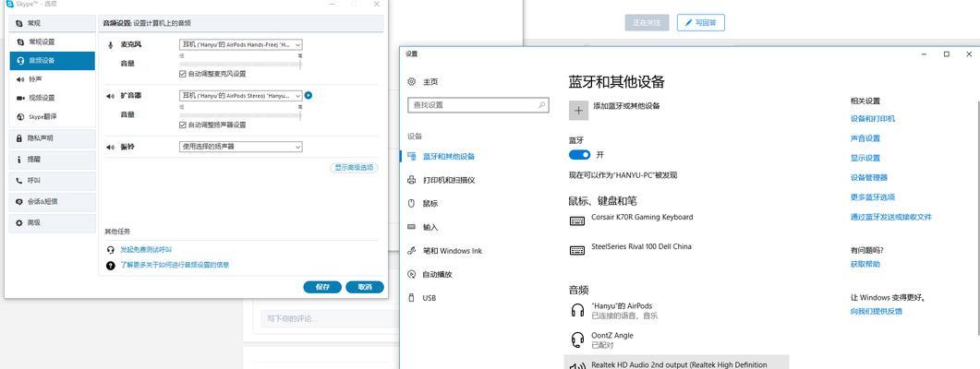Open 了解更多关于如何进行音频设置的信息 link
The height and width of the screenshot is (369, 980).
point(175,265)
